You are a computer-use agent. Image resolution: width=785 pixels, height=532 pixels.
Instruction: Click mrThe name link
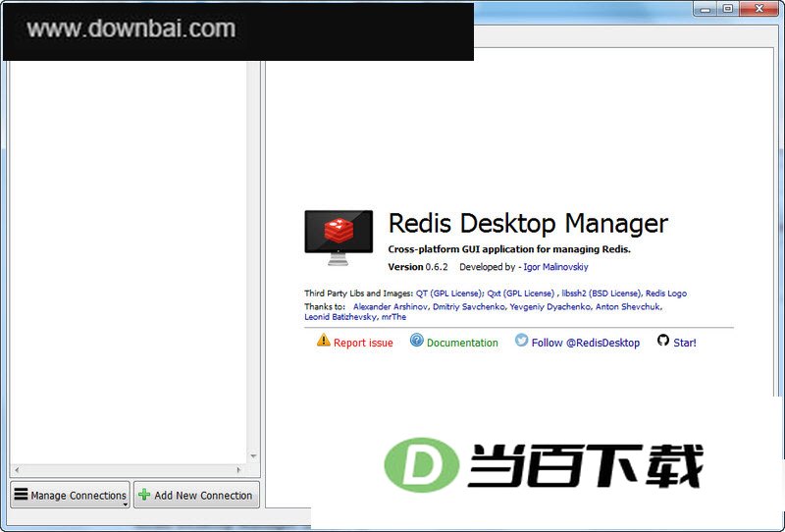393,317
